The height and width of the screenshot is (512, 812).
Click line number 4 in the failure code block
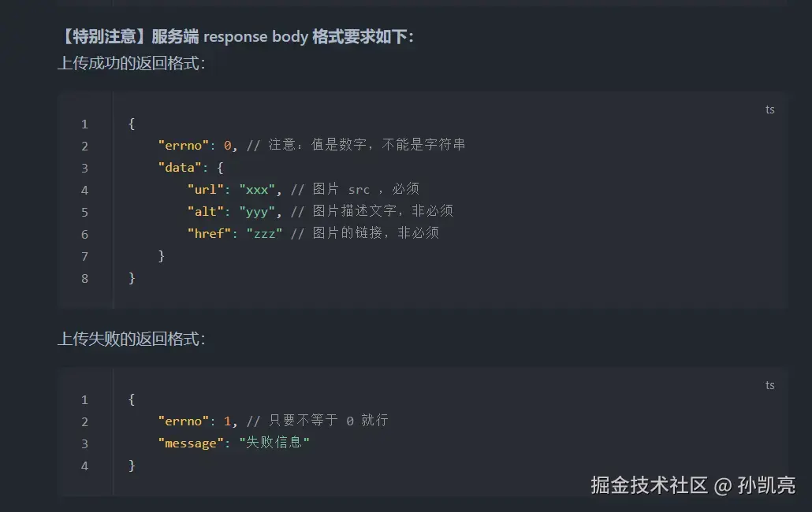pos(84,466)
